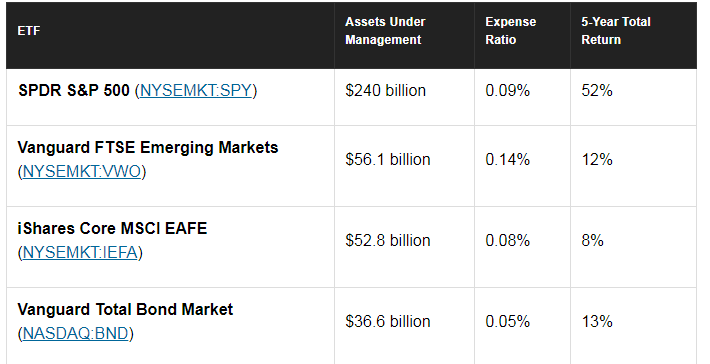Image resolution: width=710 pixels, height=364 pixels.
Task: Click the 5-Year Total Return header
Action: [x=616, y=31]
